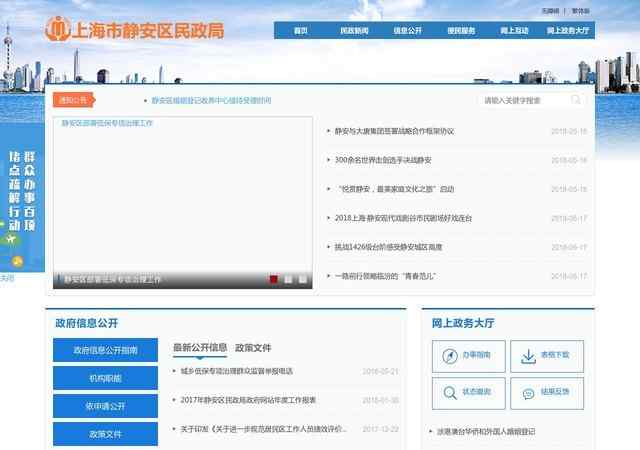Viewport: 640px width, 450px height.
Task: Click 政府信息公开指南 blue button
Action: pyautogui.click(x=105, y=350)
